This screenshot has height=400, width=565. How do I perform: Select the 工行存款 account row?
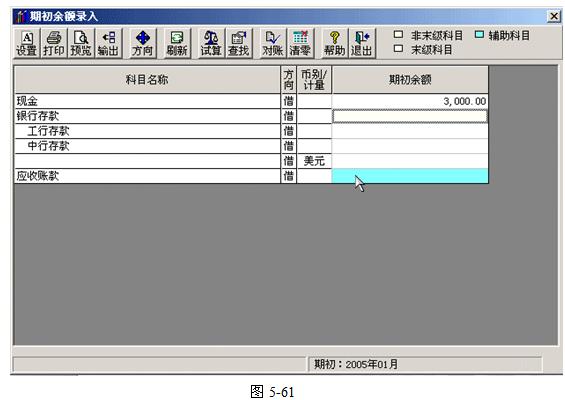pyautogui.click(x=147, y=131)
